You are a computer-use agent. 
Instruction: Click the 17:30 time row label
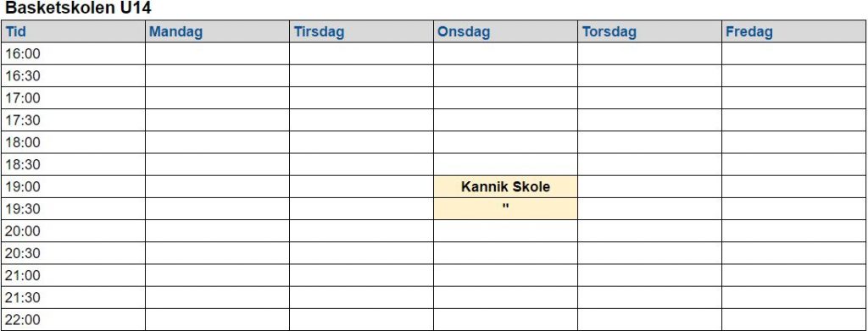tap(73, 120)
